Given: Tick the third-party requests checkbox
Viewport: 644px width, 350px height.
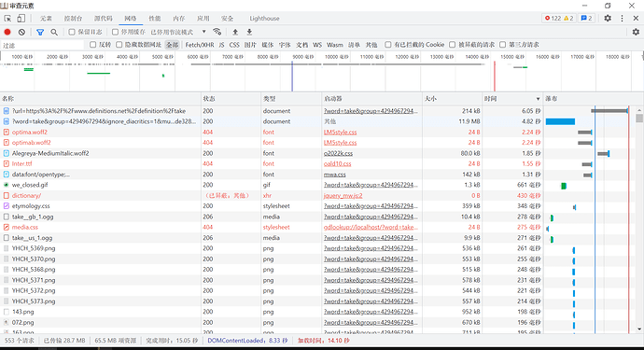Looking at the screenshot, I should (x=502, y=45).
